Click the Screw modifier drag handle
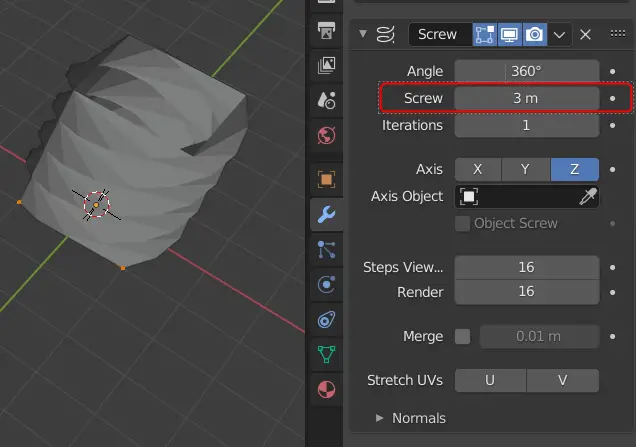The width and height of the screenshot is (636, 447). [617, 34]
